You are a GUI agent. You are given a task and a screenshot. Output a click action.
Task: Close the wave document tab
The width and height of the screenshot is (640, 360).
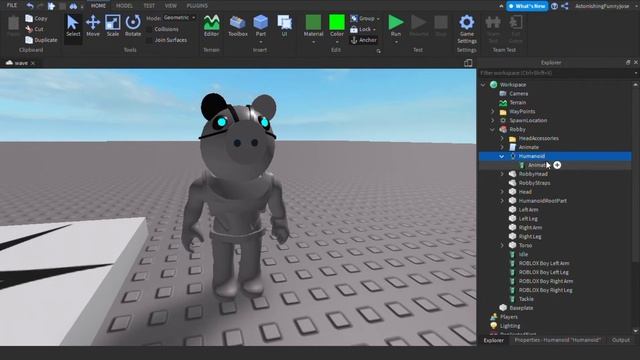(33, 63)
